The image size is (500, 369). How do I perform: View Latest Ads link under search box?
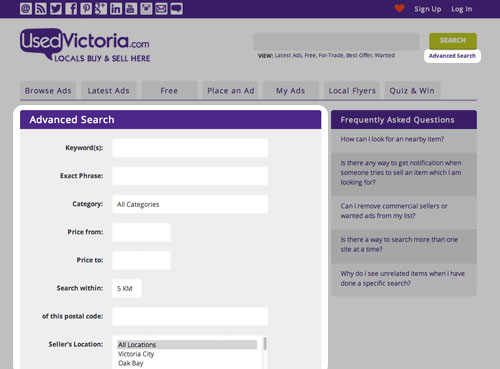point(288,55)
